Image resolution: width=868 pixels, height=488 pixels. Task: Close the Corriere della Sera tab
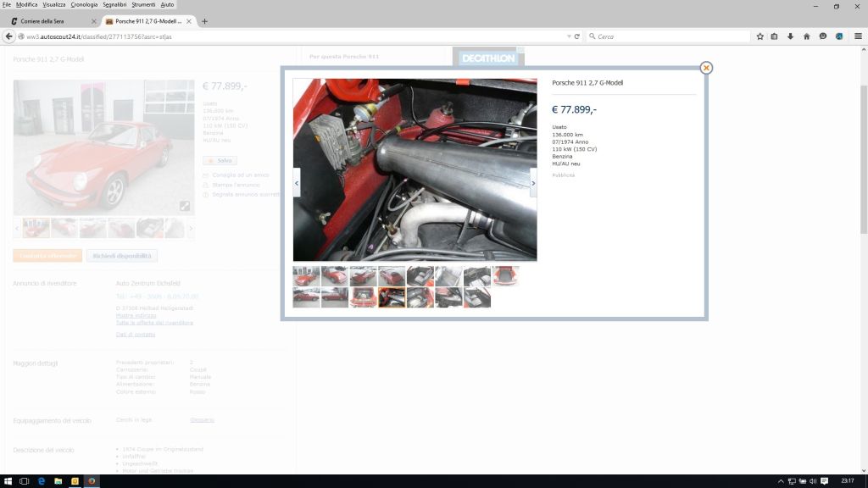93,21
